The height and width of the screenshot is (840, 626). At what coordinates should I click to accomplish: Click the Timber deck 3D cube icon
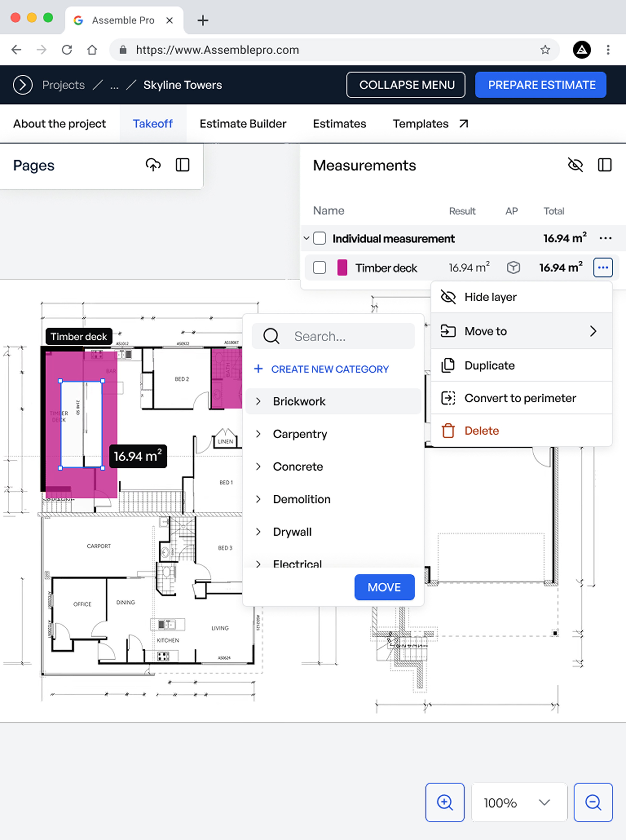[513, 268]
